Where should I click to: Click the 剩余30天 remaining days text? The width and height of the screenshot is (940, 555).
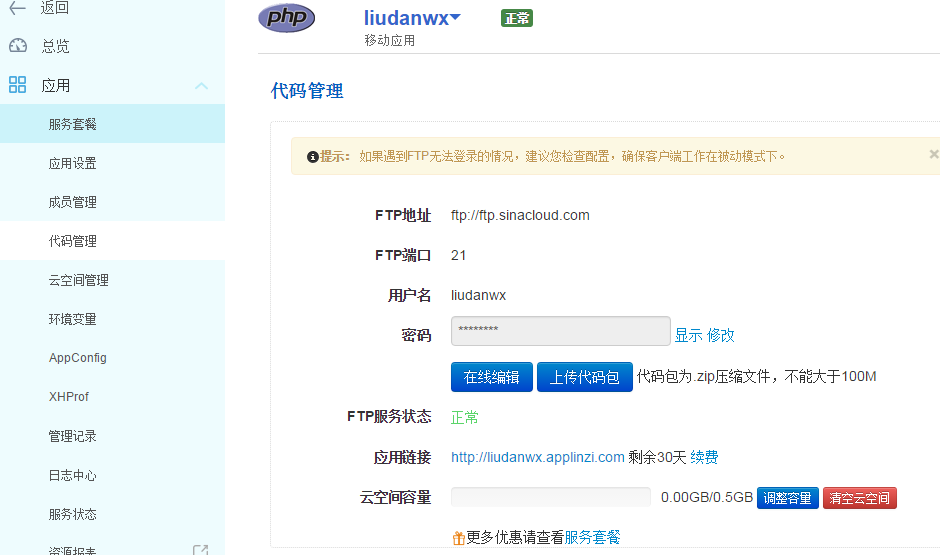pyautogui.click(x=657, y=457)
